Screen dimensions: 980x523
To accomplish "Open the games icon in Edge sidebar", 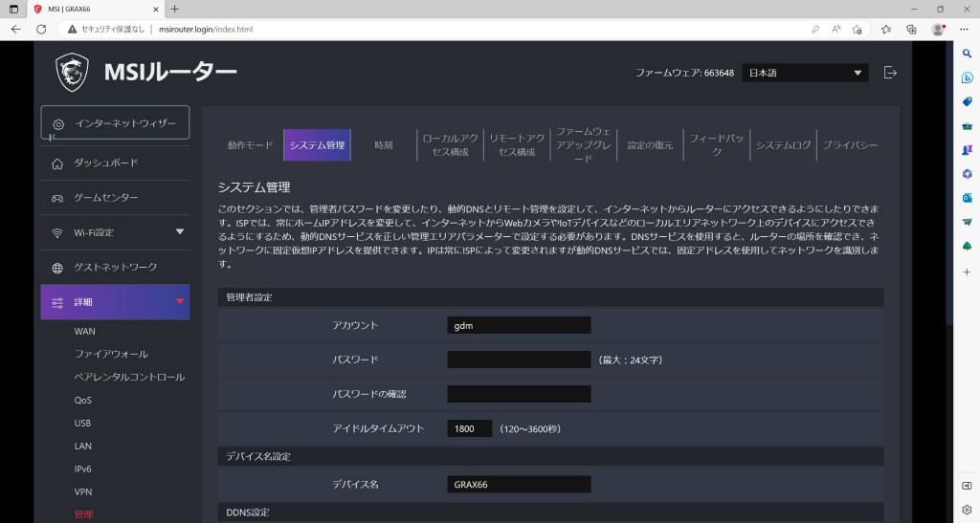I will 967,150.
